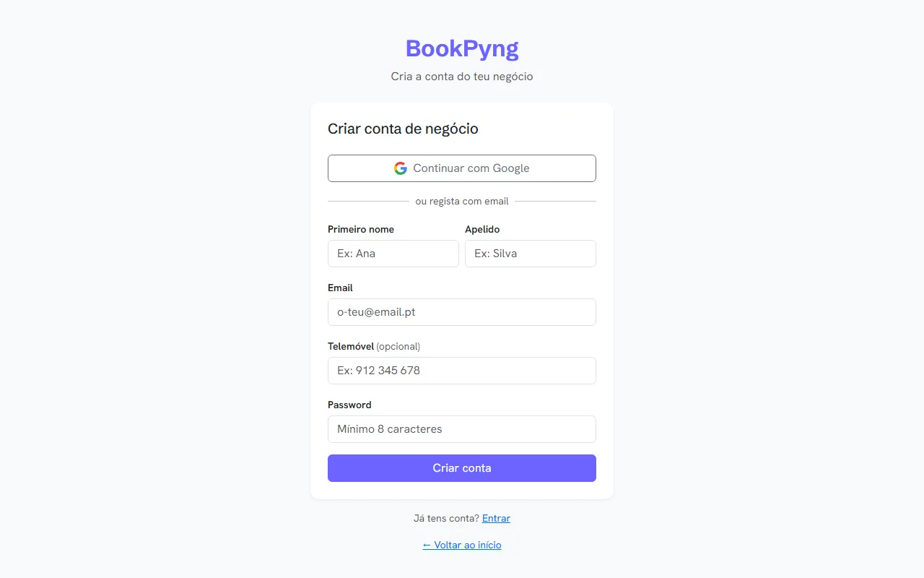
Task: Click the ou regista com email divider
Action: point(462,201)
